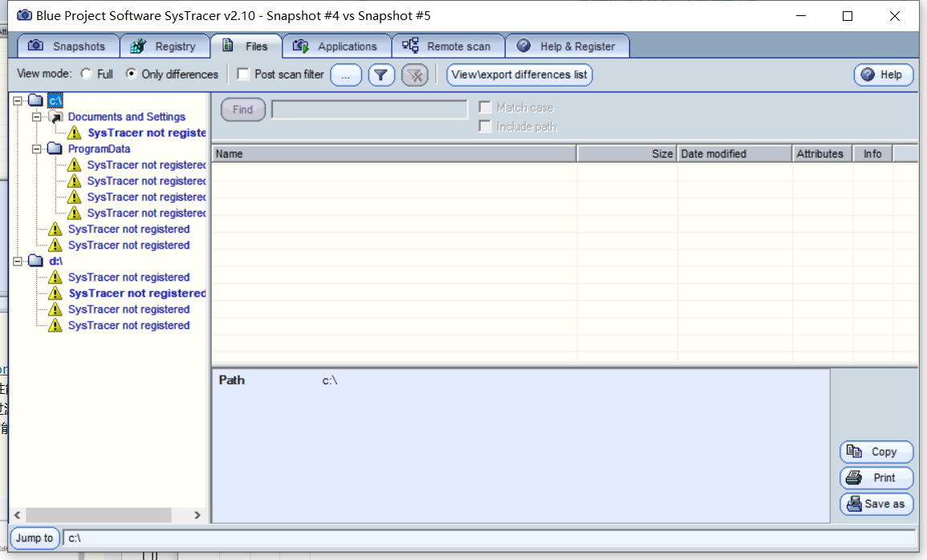Open post scan filter options "..." button
927x560 pixels.
(346, 75)
